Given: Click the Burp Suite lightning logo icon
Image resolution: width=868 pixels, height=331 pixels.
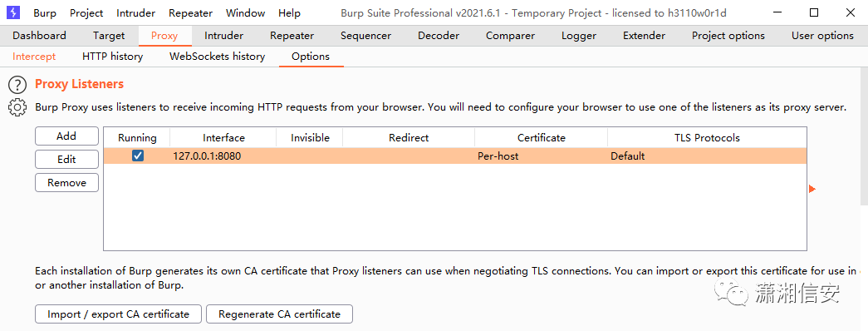Looking at the screenshot, I should point(13,12).
